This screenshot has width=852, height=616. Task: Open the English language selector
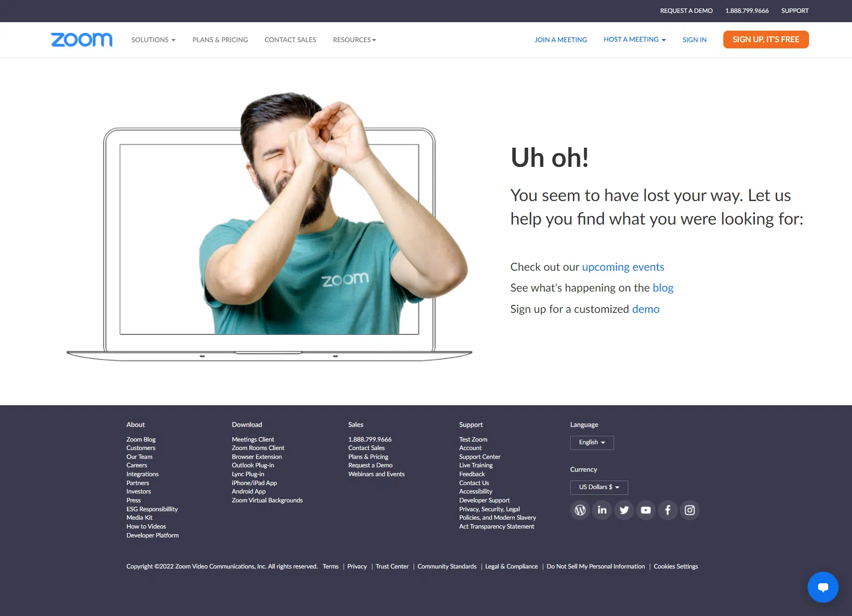coord(592,442)
